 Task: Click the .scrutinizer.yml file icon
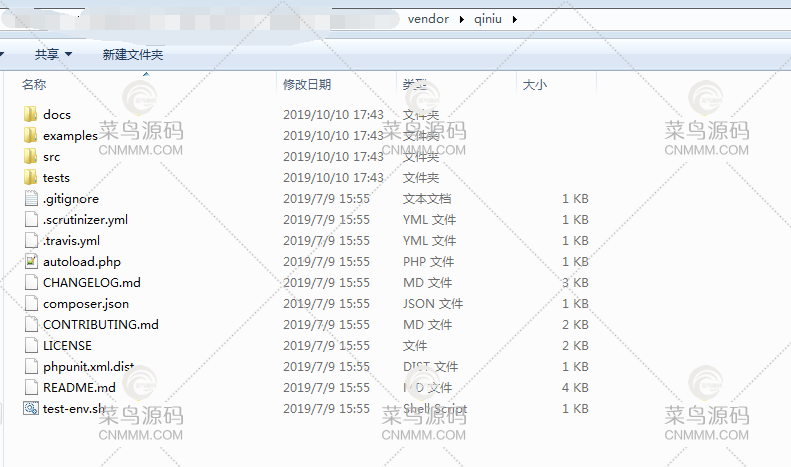coord(31,219)
